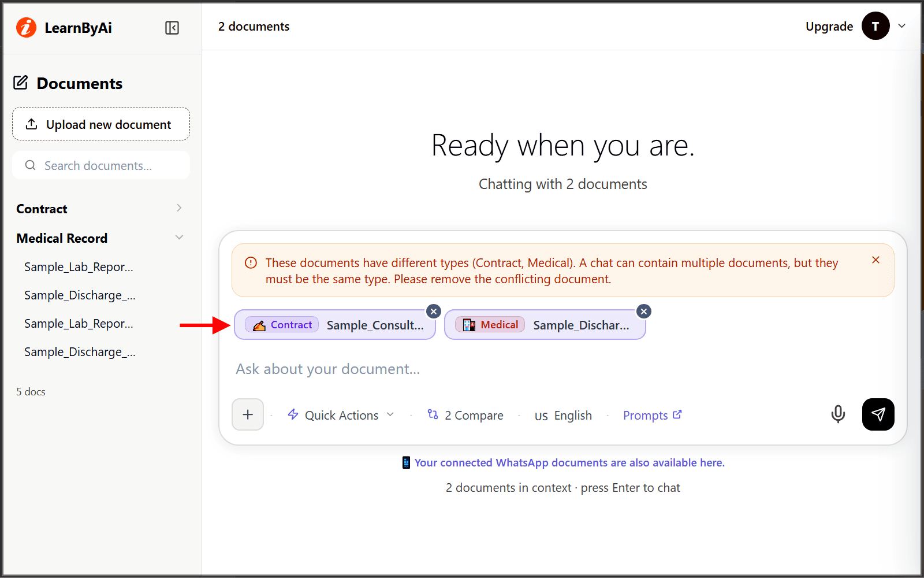Remove the Contract Sample_Consult chip

pos(434,312)
